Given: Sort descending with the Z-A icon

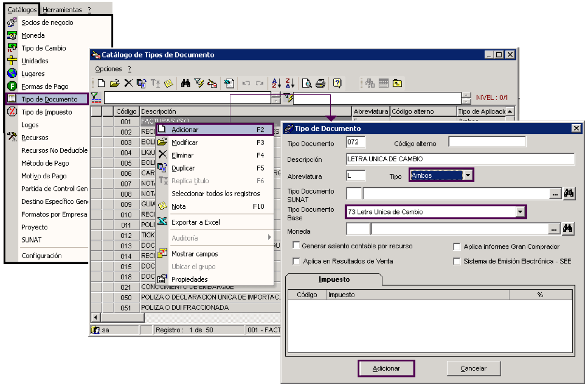Looking at the screenshot, I should pyautogui.click(x=290, y=83).
